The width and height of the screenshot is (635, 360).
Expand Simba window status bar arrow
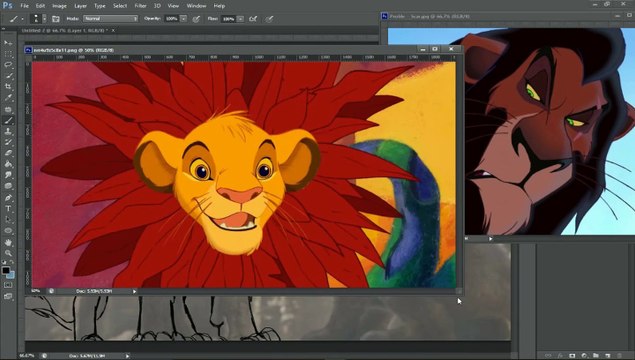tap(134, 291)
